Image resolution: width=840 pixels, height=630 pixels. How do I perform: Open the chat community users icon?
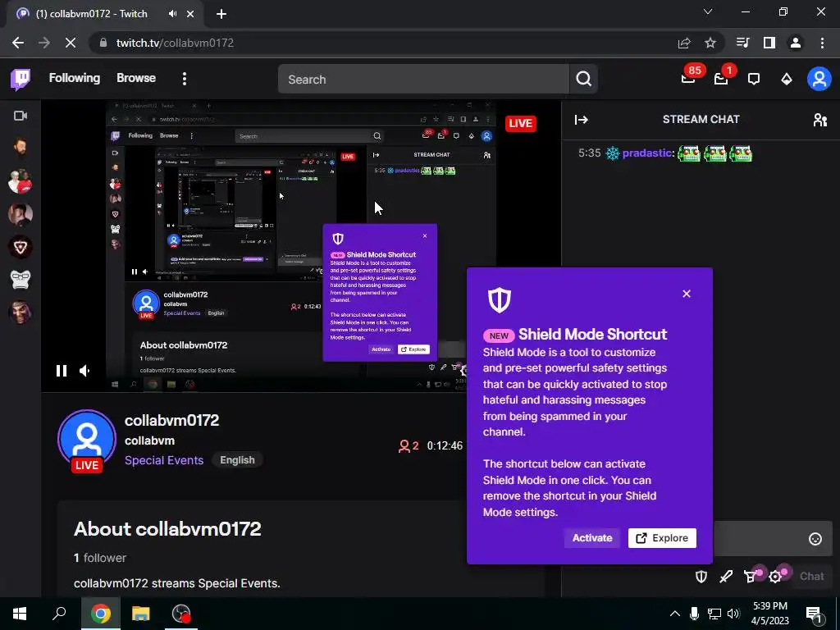coord(820,120)
